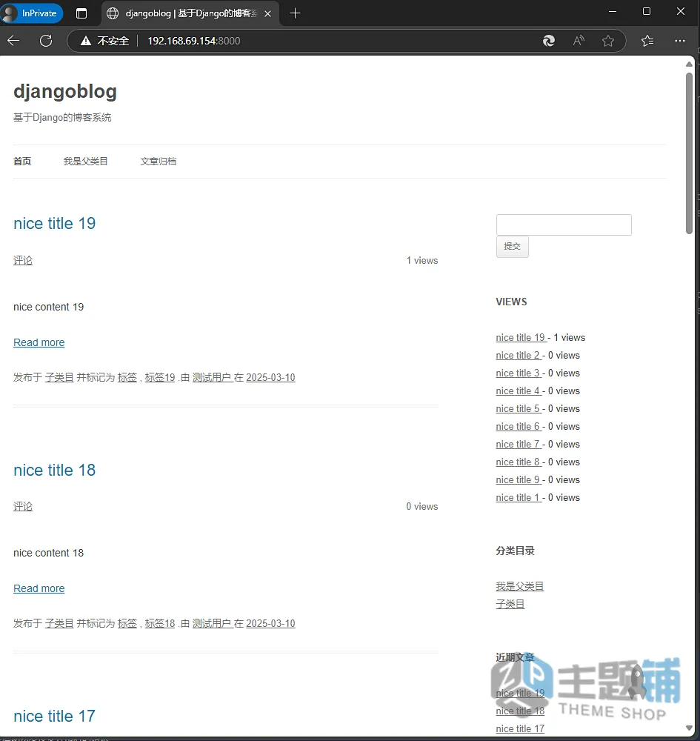Click the VIEWS sidebar heading
The height and width of the screenshot is (741, 700).
click(512, 302)
